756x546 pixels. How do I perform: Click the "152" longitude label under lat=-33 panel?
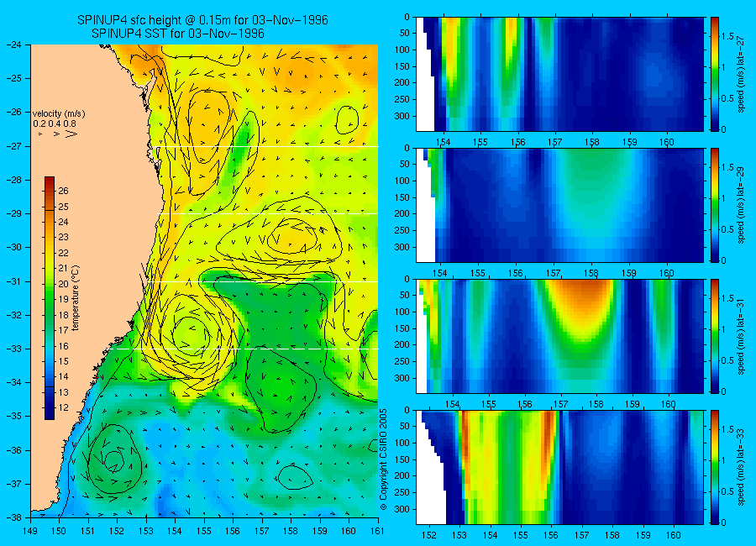(x=428, y=535)
